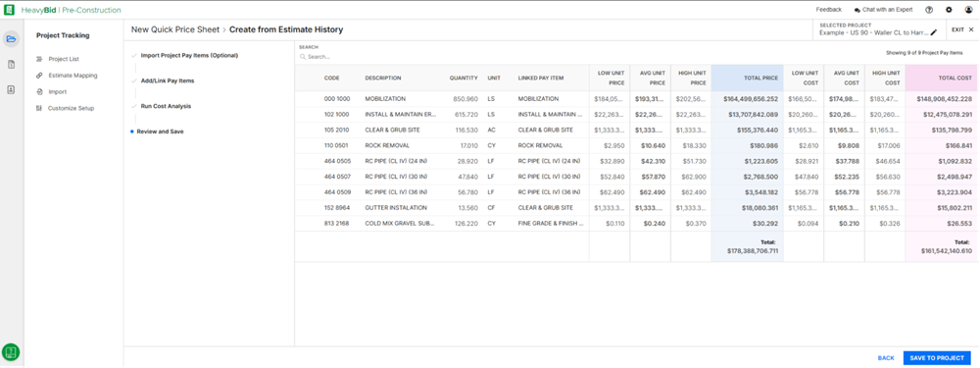The width and height of the screenshot is (980, 368).
Task: Select the Review and Save step
Action: click(160, 131)
